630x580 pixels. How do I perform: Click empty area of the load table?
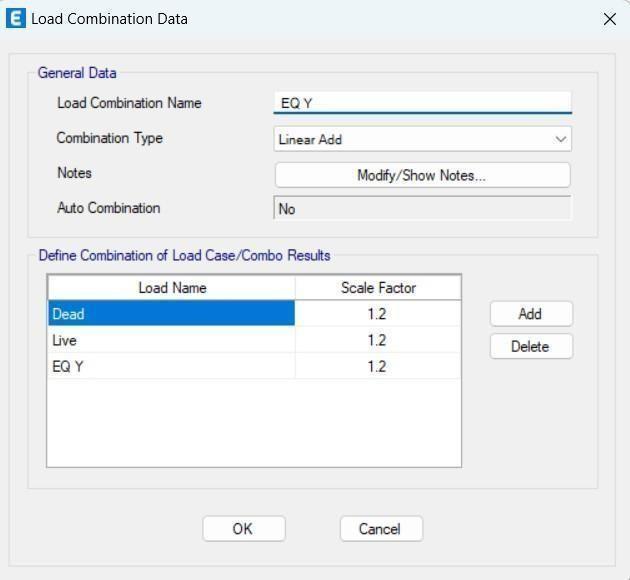(254, 423)
